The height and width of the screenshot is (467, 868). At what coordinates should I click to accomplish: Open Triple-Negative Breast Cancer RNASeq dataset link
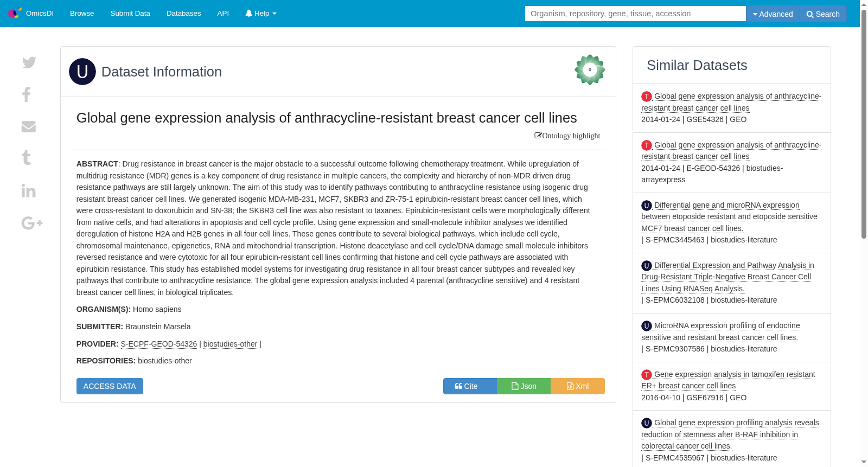coord(727,277)
